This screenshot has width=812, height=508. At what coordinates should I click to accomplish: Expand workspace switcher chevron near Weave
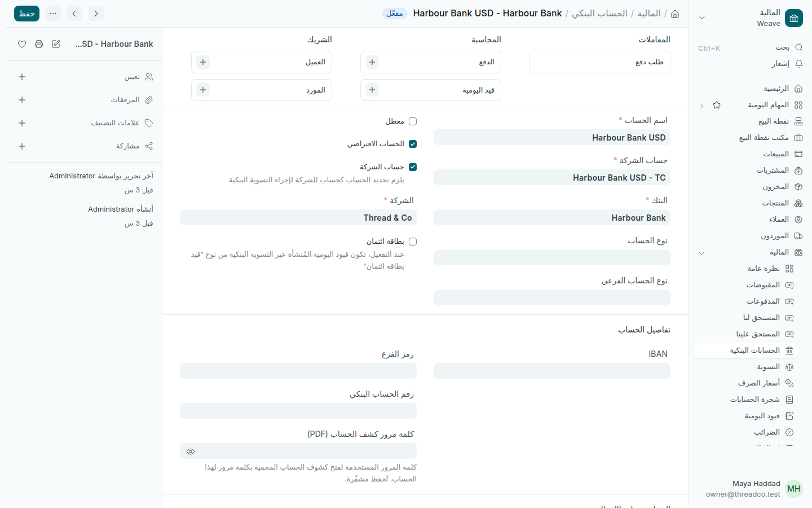(702, 18)
